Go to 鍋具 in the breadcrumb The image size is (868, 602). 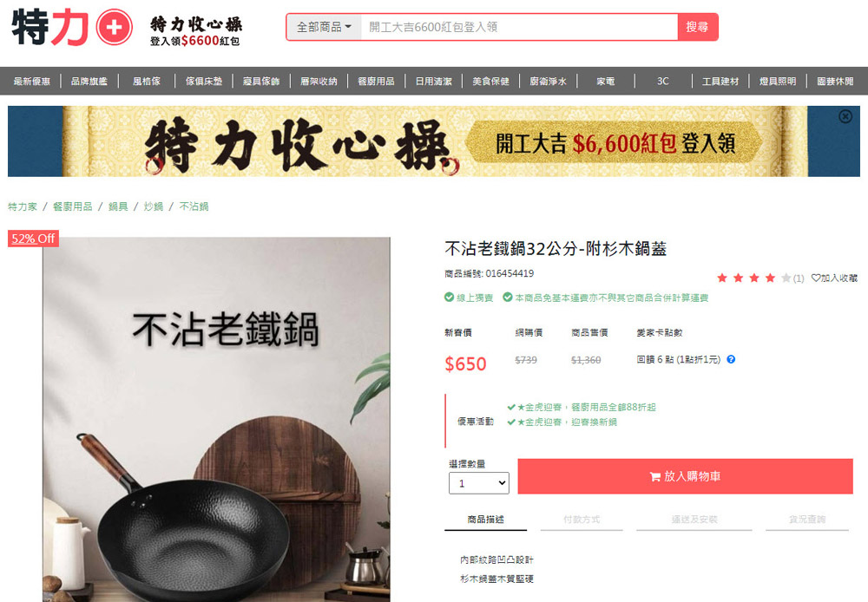[118, 206]
